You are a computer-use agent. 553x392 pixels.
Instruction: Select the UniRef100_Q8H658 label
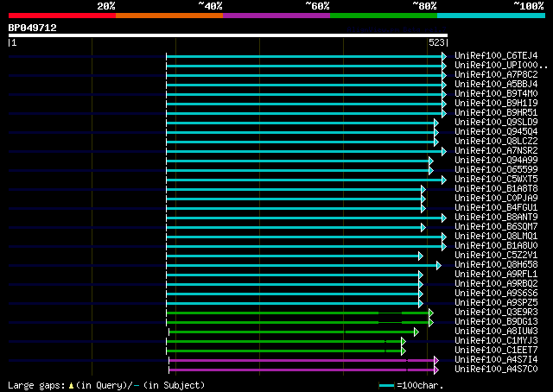click(x=496, y=265)
